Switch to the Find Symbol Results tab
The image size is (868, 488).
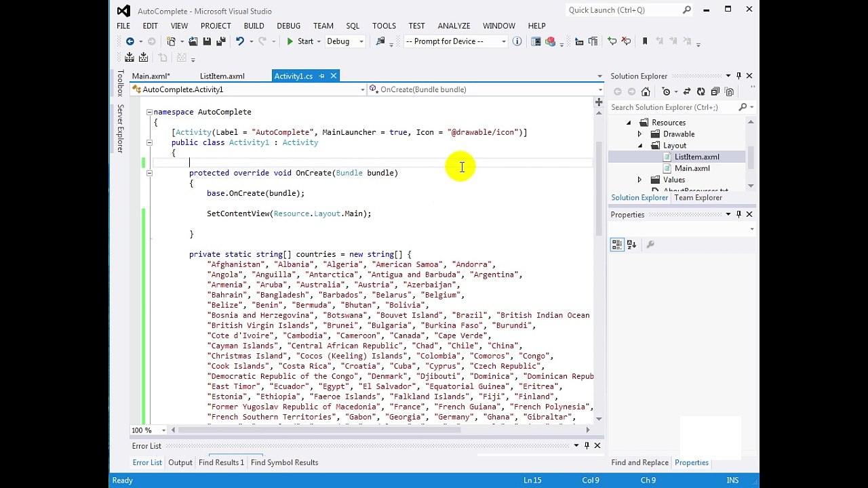tap(284, 462)
